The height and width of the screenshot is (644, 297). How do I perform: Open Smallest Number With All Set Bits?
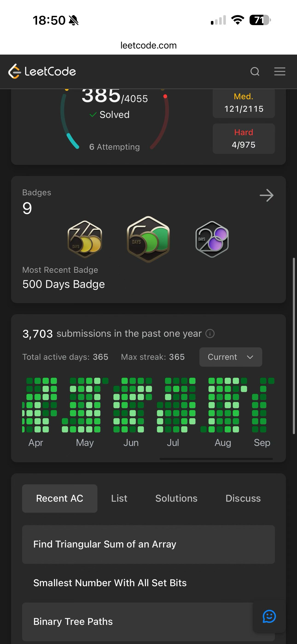pyautogui.click(x=148, y=583)
